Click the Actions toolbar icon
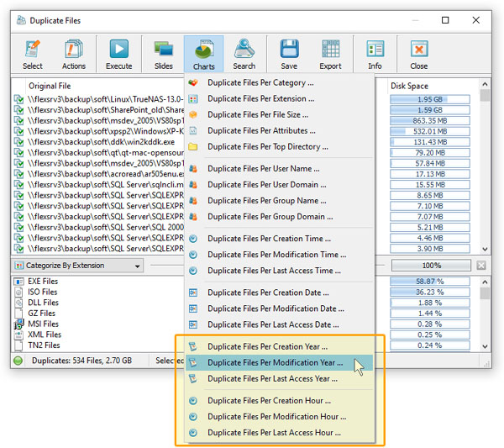Screen dimensions: 504x448 pos(74,55)
